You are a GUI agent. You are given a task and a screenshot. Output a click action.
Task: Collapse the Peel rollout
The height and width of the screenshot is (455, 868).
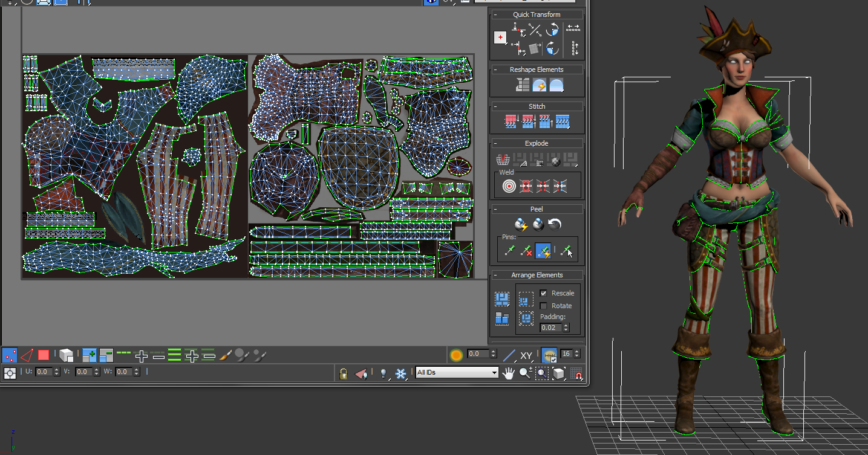click(x=495, y=209)
